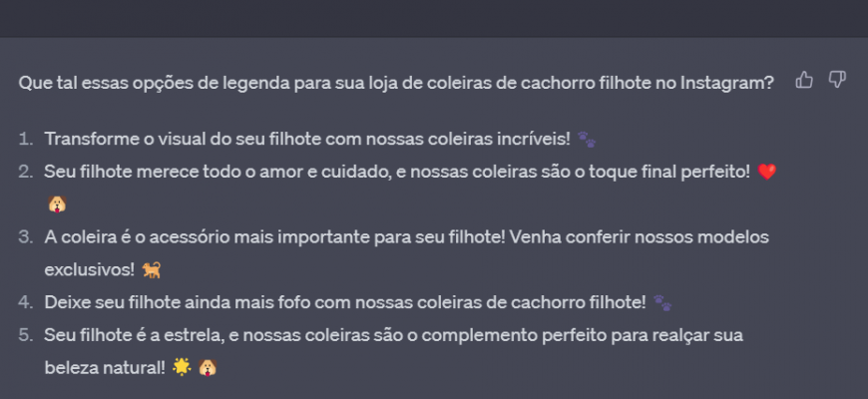
Task: Click the intro question about Instagram legenda options
Action: (396, 83)
